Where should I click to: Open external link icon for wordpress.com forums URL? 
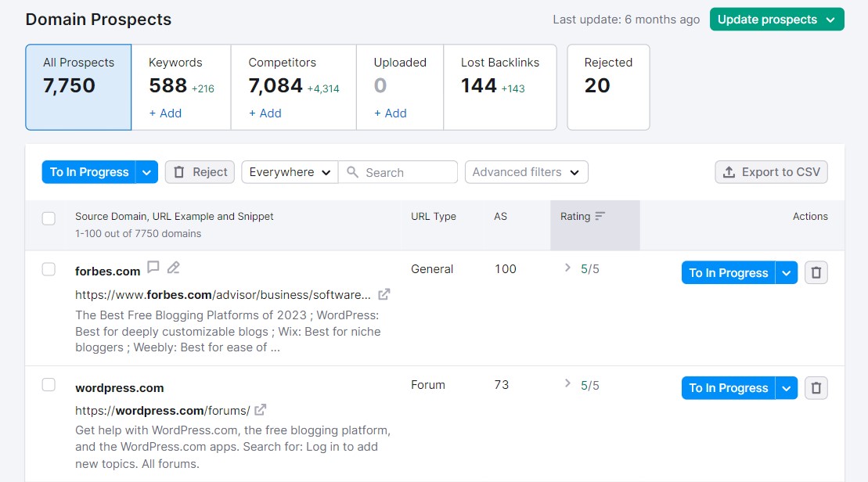(260, 410)
